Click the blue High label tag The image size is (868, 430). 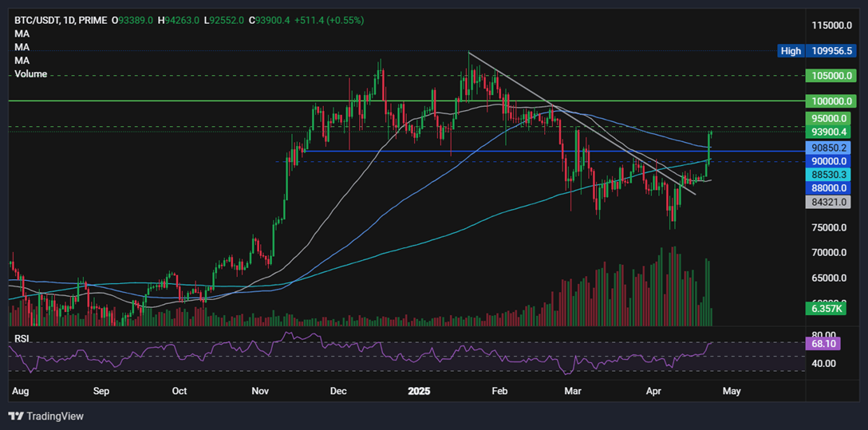coord(791,52)
